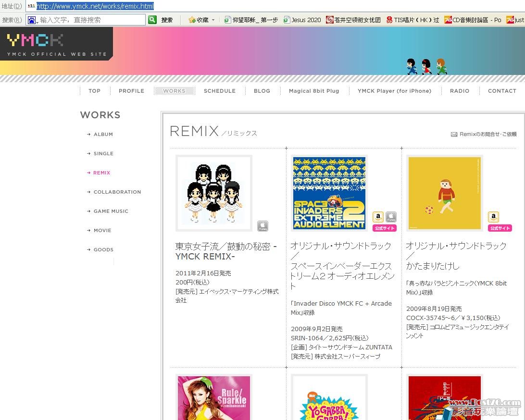This screenshot has width=525, height=420.
Task: Select MOVIE in Works sidebar
Action: click(102, 230)
